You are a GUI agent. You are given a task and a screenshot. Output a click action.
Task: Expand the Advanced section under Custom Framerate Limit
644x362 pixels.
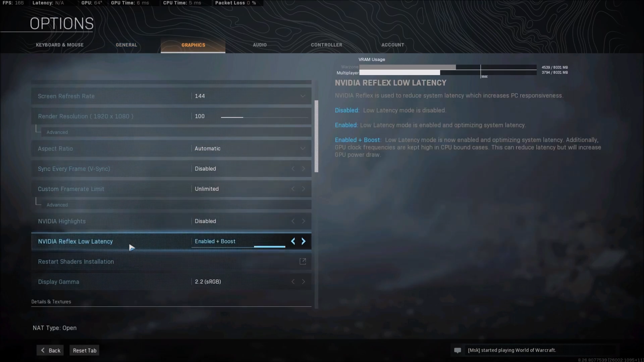57,205
